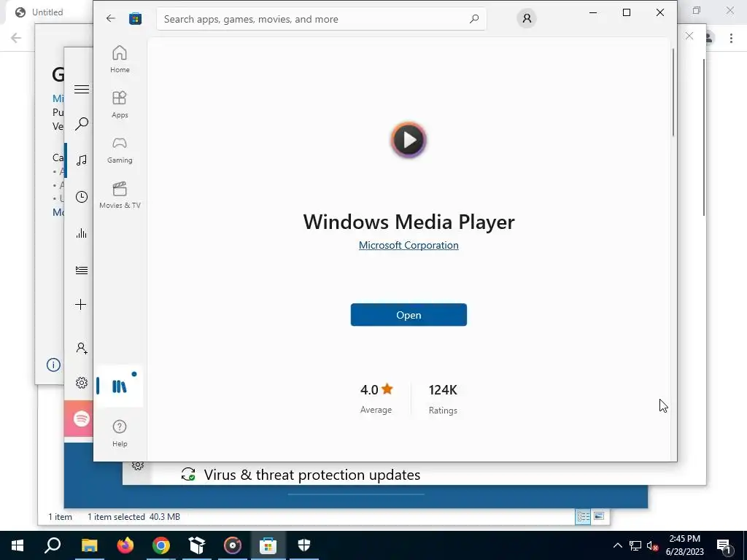Screen dimensions: 747x560
Task: Click the info icon in the background window
Action: click(53, 365)
